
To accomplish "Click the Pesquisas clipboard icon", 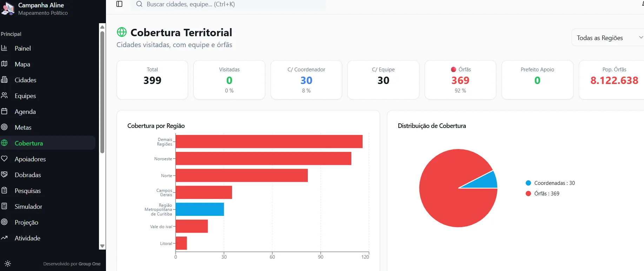I will (4, 191).
